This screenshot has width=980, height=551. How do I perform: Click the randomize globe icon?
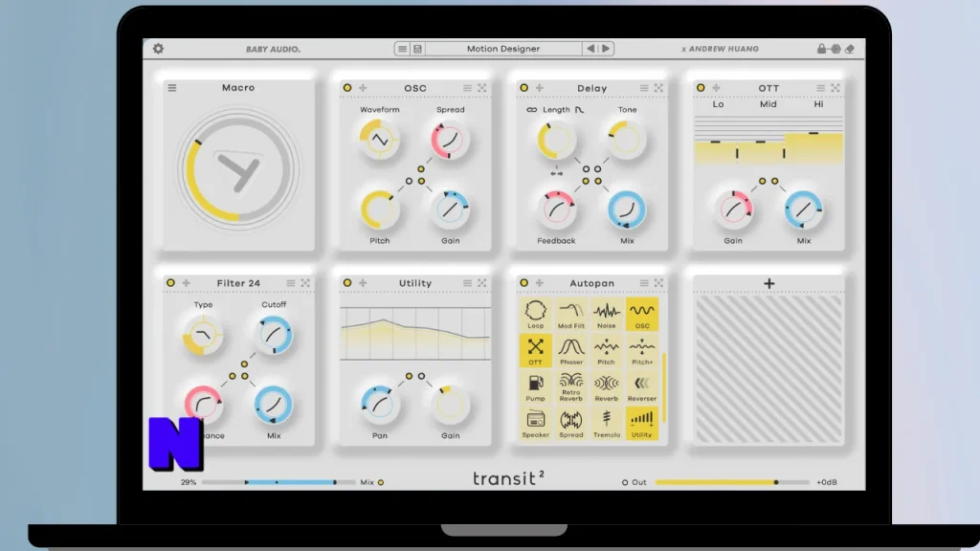click(835, 49)
